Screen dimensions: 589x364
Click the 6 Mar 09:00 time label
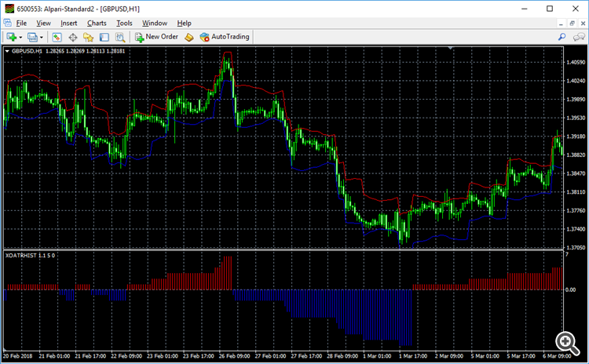click(557, 356)
